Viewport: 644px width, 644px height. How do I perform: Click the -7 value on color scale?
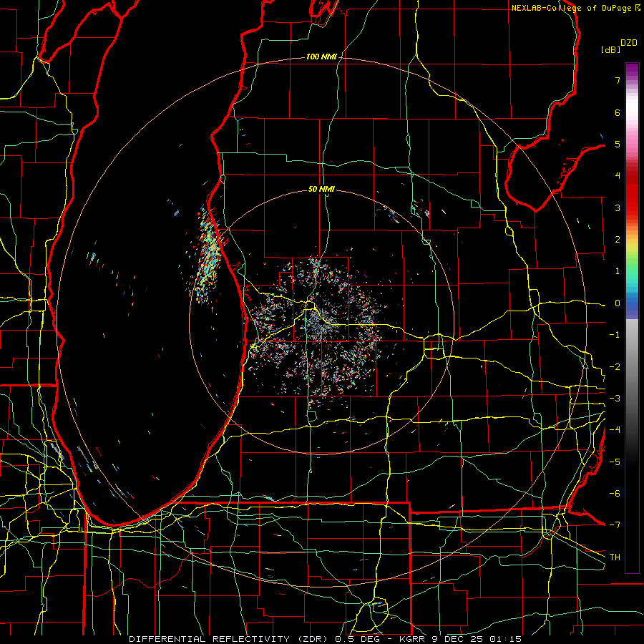click(615, 525)
